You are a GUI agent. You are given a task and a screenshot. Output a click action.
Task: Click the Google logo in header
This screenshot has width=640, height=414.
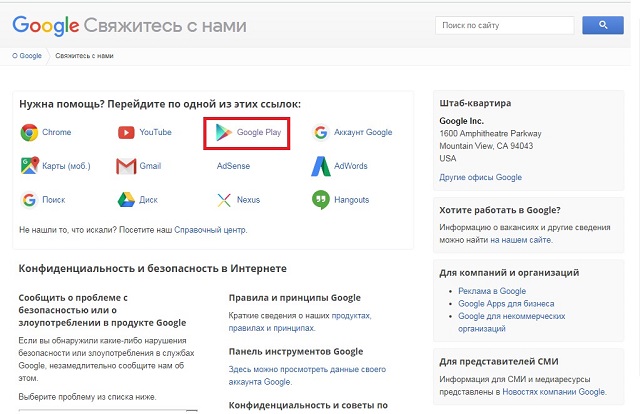click(x=46, y=26)
